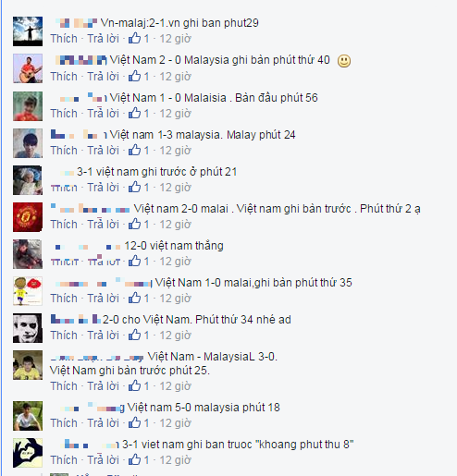This screenshot has width=457, height=476.
Task: Open the guitar player avatar profile
Action: (28, 68)
